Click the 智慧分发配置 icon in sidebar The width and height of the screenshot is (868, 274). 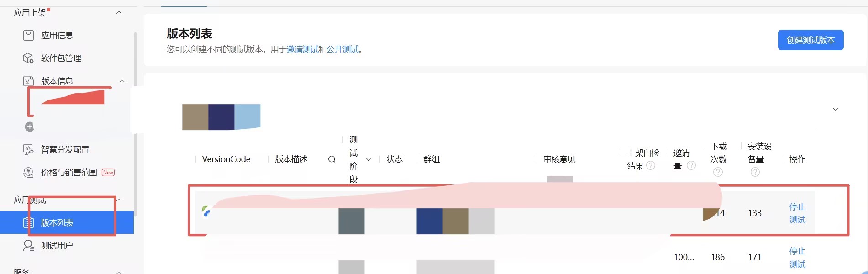coord(28,149)
